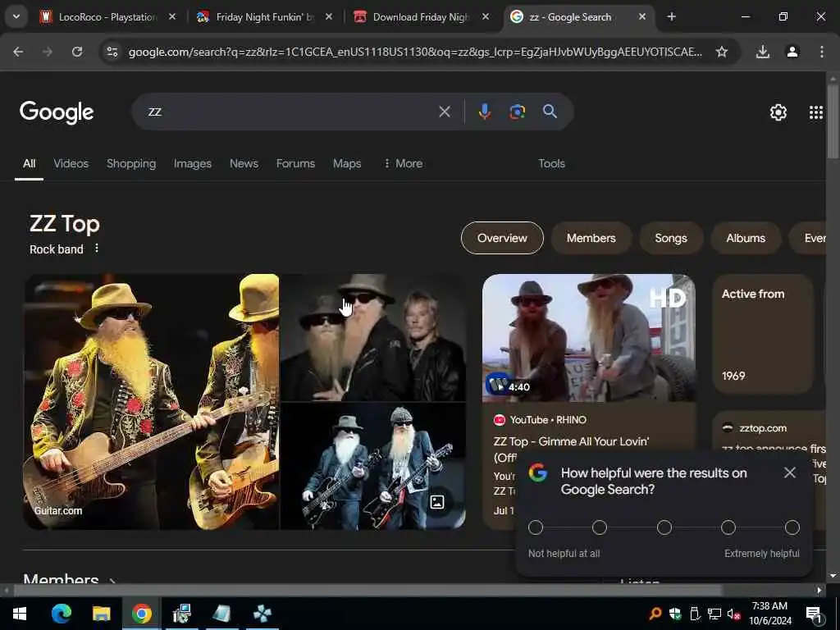Go to Google home via logo
Image resolution: width=840 pixels, height=630 pixels.
pos(57,112)
